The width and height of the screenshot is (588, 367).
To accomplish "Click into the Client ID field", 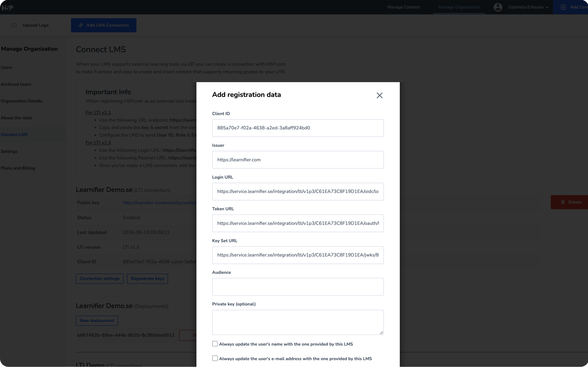I will tap(298, 128).
